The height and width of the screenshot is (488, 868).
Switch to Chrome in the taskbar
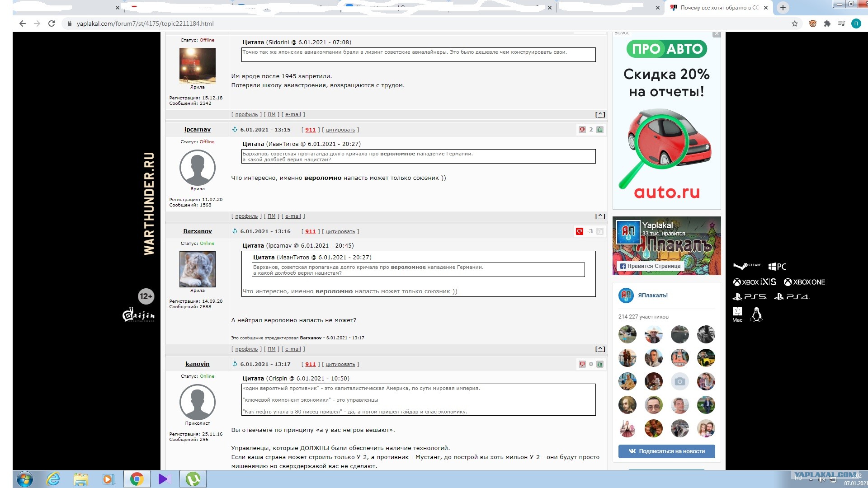pos(137,479)
